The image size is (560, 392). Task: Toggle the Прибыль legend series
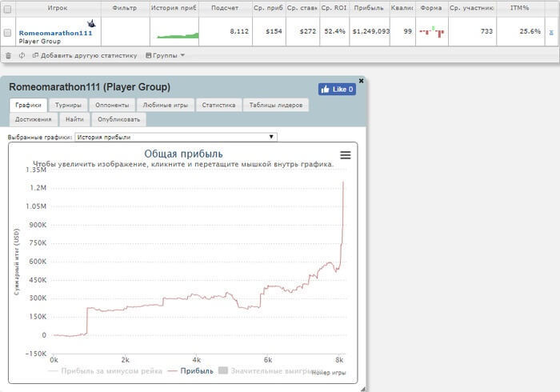190,371
